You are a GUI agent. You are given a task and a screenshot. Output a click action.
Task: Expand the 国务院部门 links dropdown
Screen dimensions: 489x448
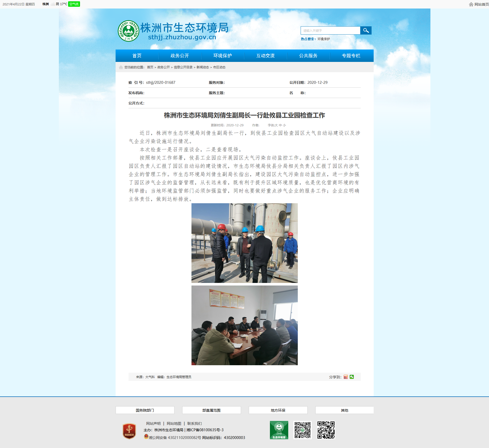click(x=145, y=410)
